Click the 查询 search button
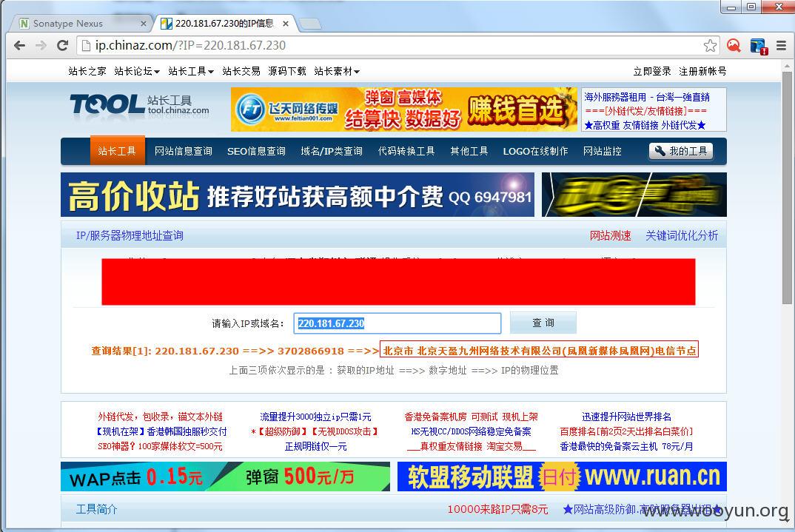This screenshot has width=795, height=532. tap(543, 323)
